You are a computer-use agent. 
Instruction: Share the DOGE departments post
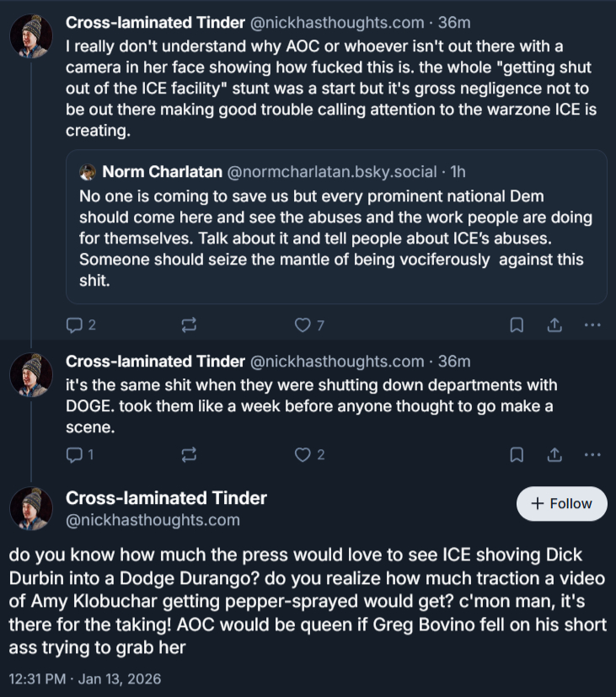554,455
